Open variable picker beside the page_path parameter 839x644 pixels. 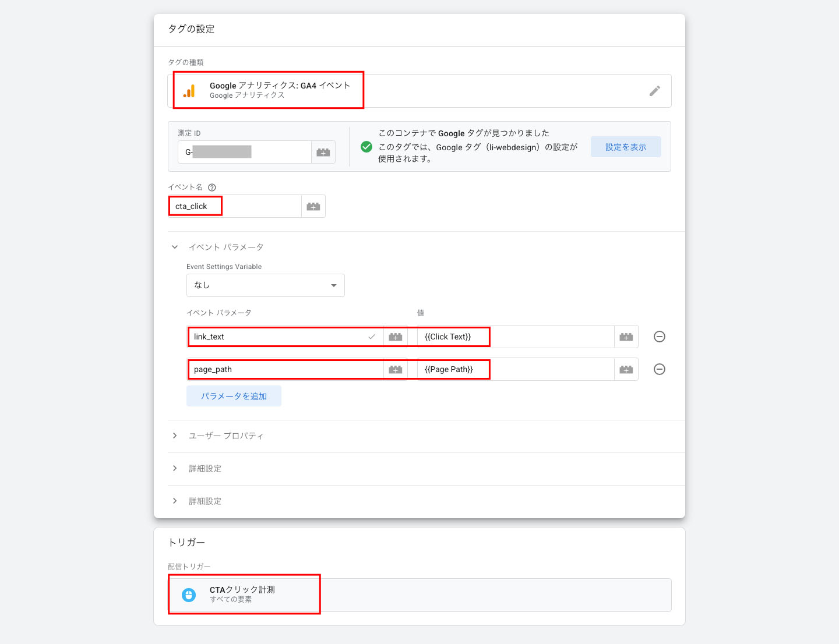pos(396,369)
